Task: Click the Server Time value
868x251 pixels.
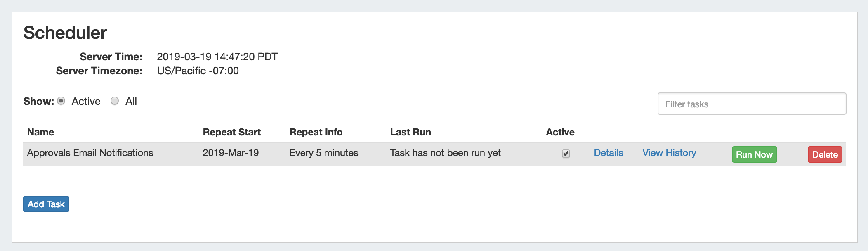Action: 217,57
